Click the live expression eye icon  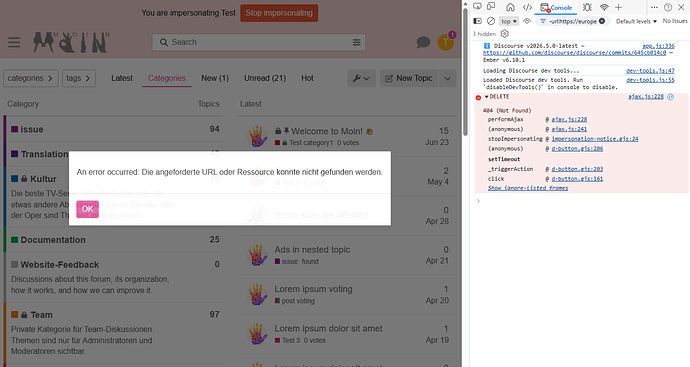tap(527, 21)
